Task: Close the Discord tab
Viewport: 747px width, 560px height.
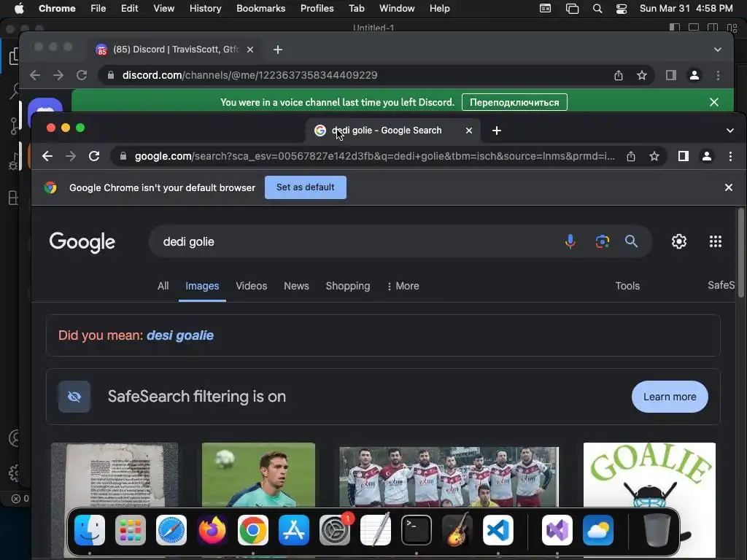Action: [250, 50]
